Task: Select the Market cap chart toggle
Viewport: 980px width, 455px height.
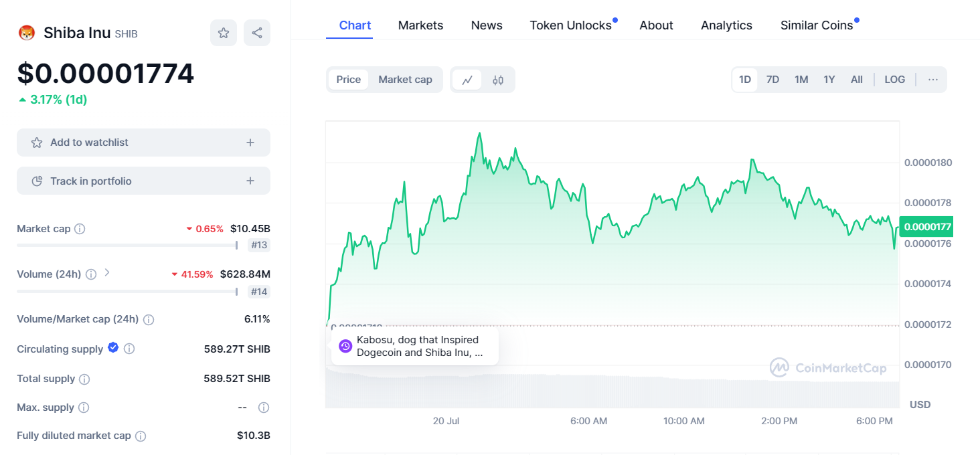Action: [405, 80]
